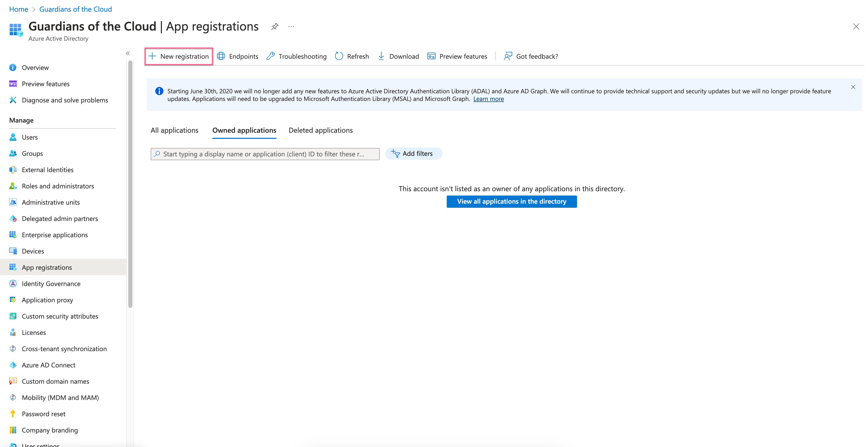The width and height of the screenshot is (868, 447).
Task: Open the Deleted applications tab
Action: 320,130
